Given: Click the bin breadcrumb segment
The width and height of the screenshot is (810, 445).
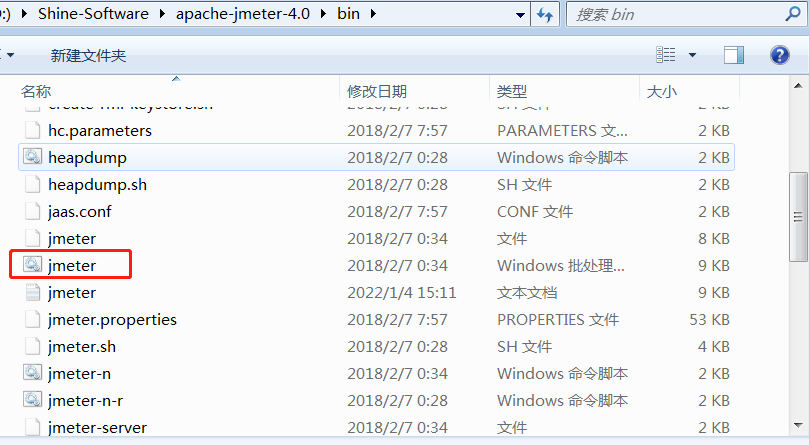Looking at the screenshot, I should [x=348, y=14].
